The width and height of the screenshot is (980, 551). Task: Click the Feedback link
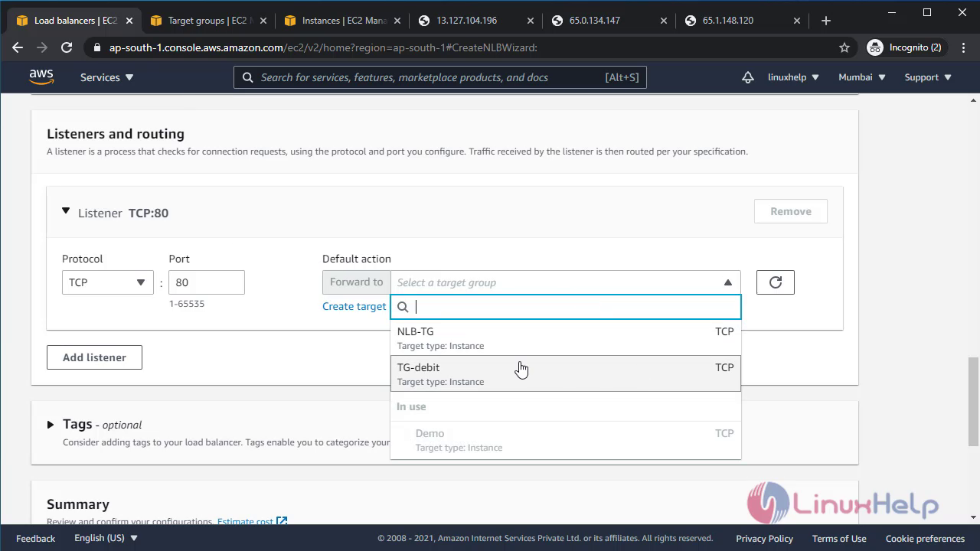[35, 539]
